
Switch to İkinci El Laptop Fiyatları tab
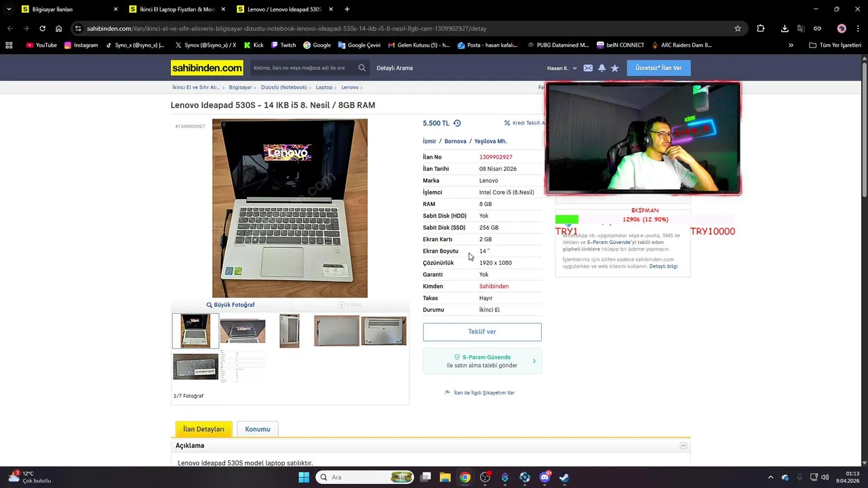176,9
